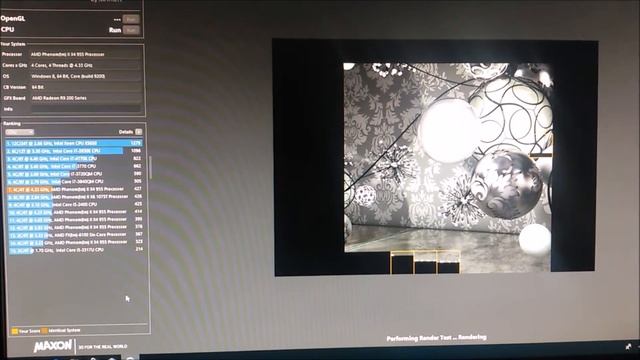This screenshot has height=360, width=640.
Task: Select the Phenom X4 955 row scoring 323
Action: coord(76,242)
